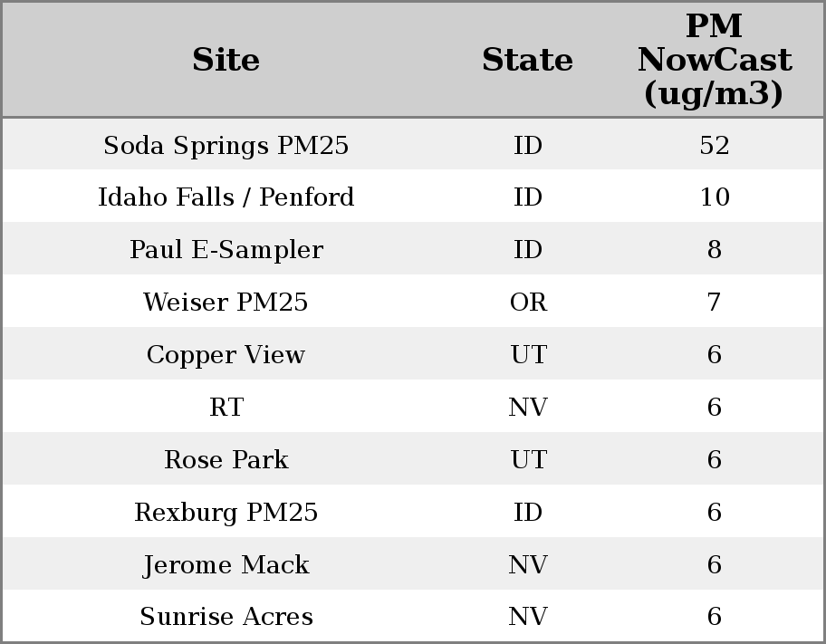Click the state cell for Sunrise Acres
This screenshot has height=644, width=826.
(x=527, y=617)
